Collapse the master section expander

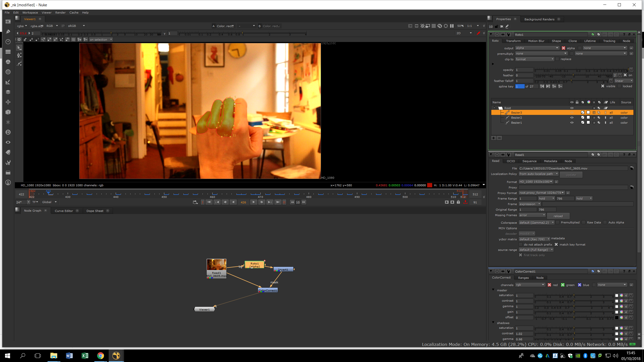pyautogui.click(x=493, y=290)
